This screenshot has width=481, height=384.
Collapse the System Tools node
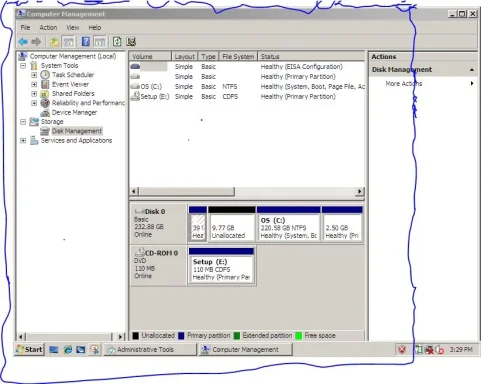[23, 66]
